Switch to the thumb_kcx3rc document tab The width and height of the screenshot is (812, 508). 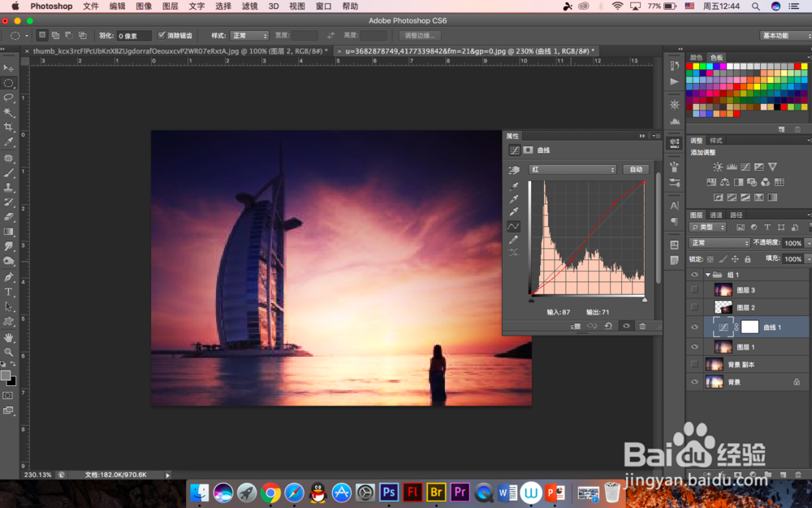pos(179,50)
